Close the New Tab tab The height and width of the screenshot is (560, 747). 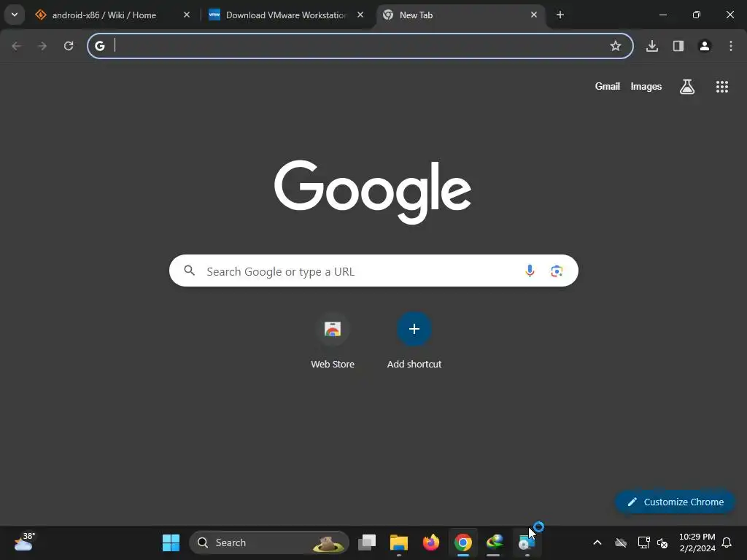click(533, 15)
